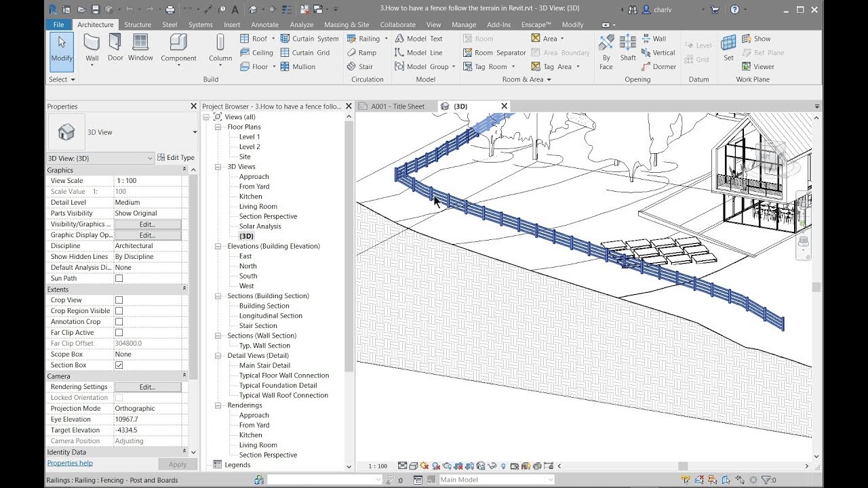The height and width of the screenshot is (488, 868).
Task: Open the Solar Analysis 3D view
Action: 260,226
